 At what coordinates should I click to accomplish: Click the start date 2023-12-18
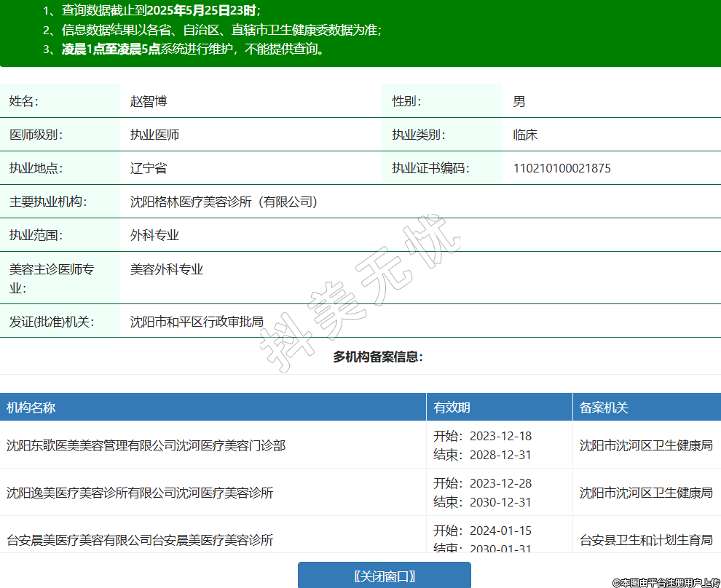pyautogui.click(x=500, y=436)
